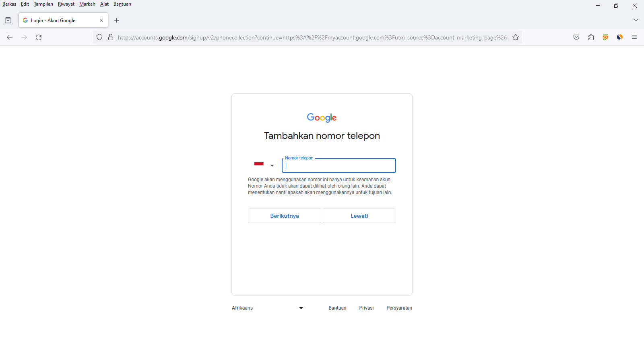Click the back navigation arrow
The image size is (644, 343).
click(10, 37)
